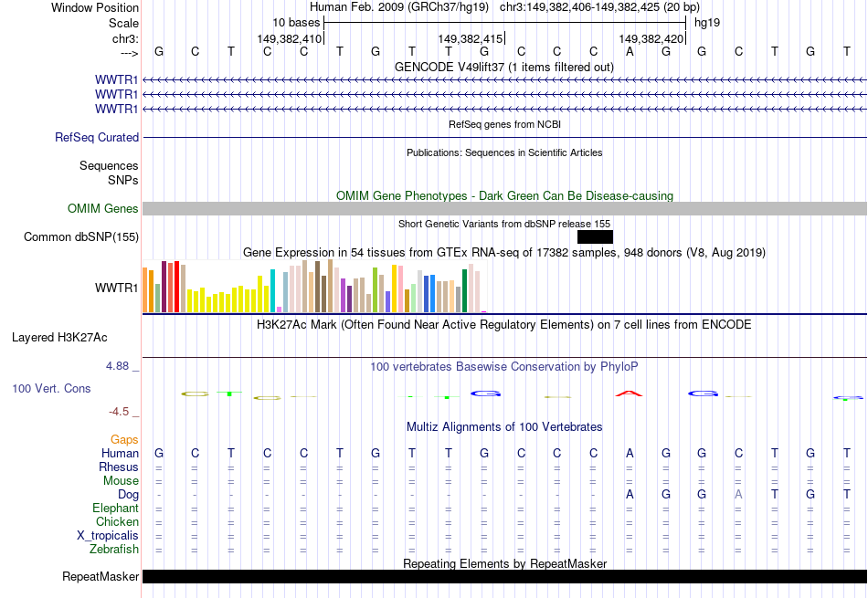Click the 4.88 PhyloP upper limit value

click(x=117, y=366)
